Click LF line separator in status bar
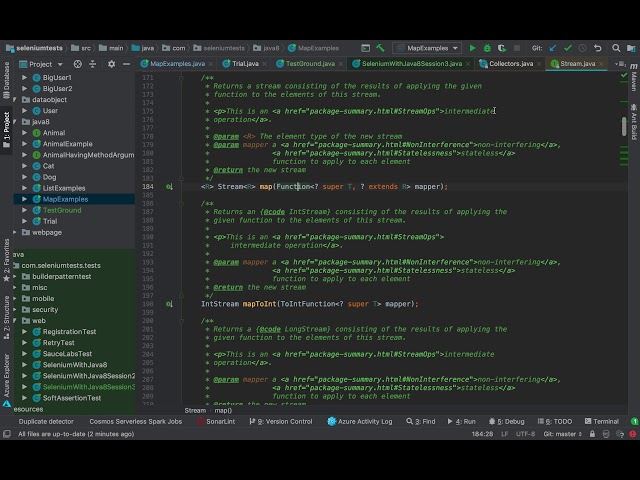 point(504,434)
